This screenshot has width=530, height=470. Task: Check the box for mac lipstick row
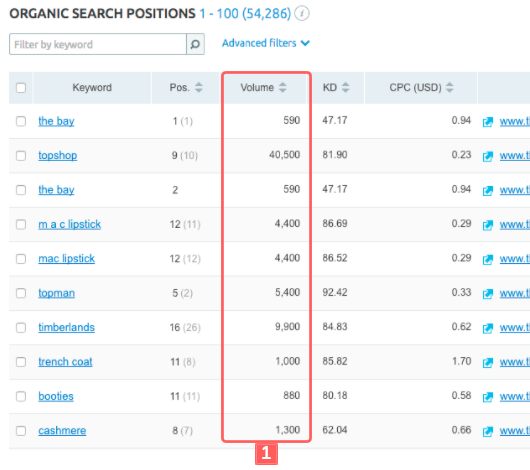tap(21, 259)
